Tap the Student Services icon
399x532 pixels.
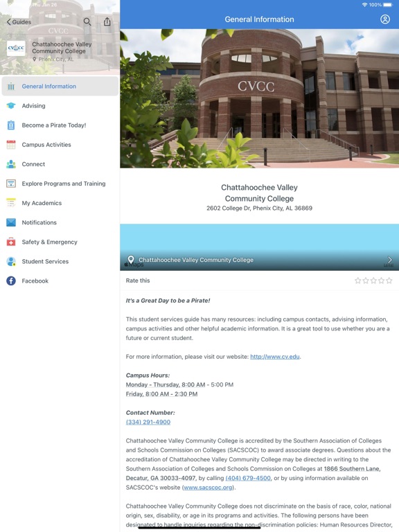[11, 261]
